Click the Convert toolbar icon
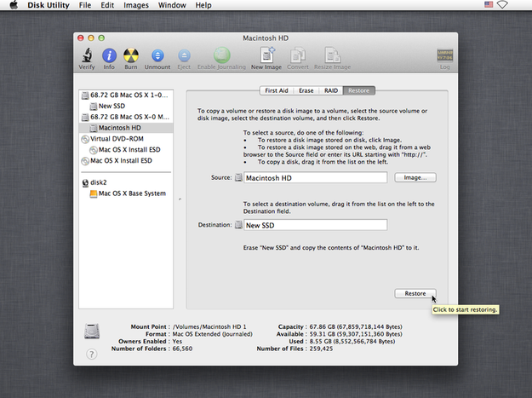 [298, 55]
